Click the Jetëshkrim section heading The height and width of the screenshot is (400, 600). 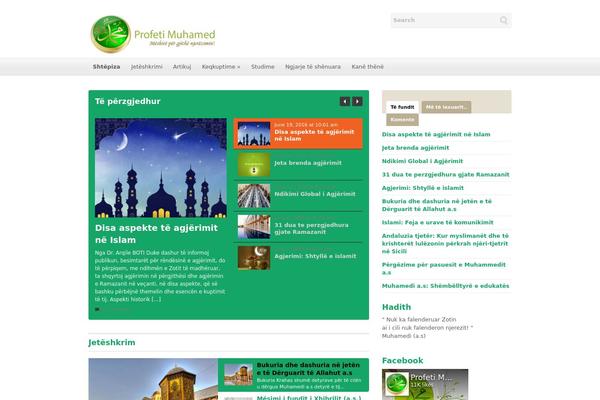click(112, 343)
